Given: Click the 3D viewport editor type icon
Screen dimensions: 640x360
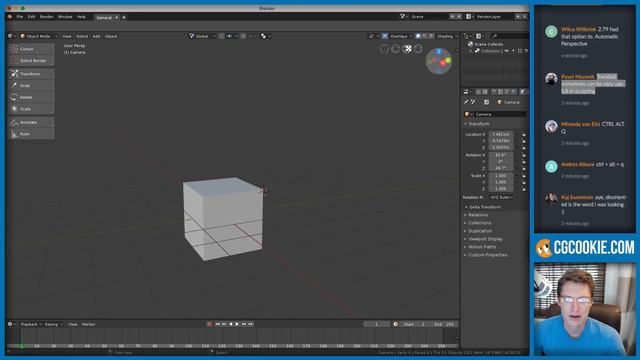Looking at the screenshot, I should (x=11, y=36).
